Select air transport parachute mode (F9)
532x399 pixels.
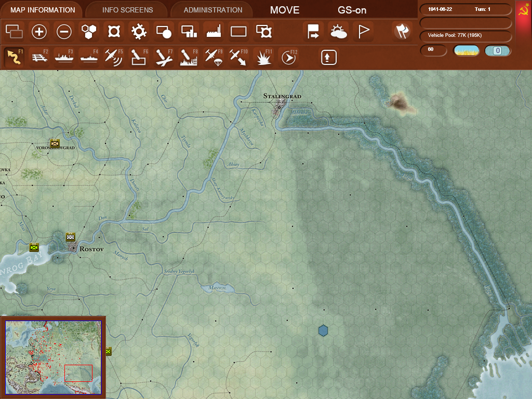(x=213, y=57)
